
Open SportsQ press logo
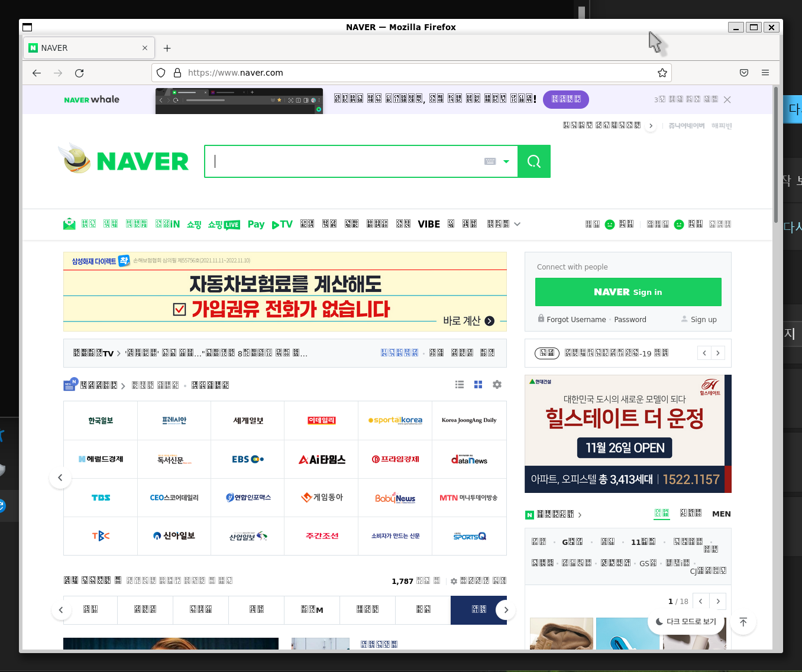(469, 536)
